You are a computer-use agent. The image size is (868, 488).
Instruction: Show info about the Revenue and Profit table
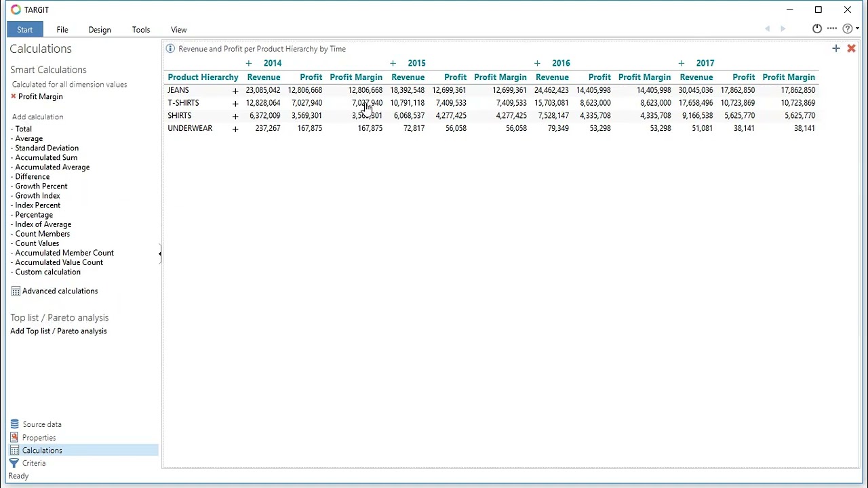170,49
